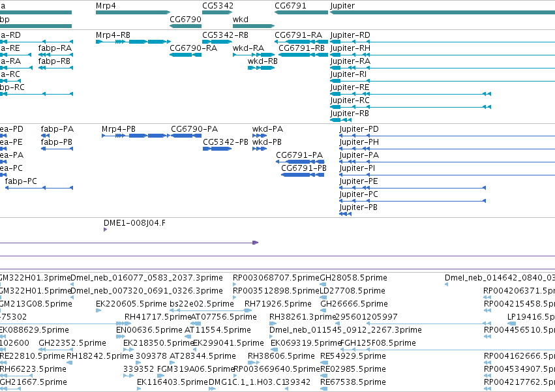
Task: Select protein Jupiter-PH
Action: pos(359,142)
